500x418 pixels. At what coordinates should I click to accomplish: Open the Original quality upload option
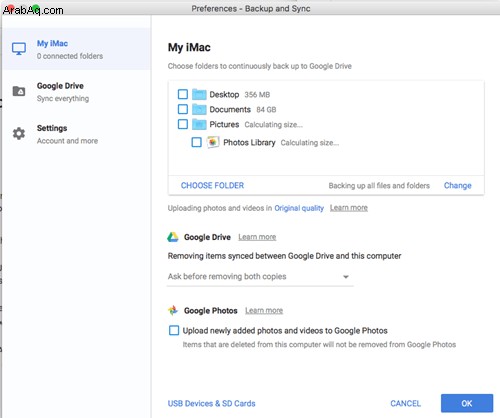[299, 208]
